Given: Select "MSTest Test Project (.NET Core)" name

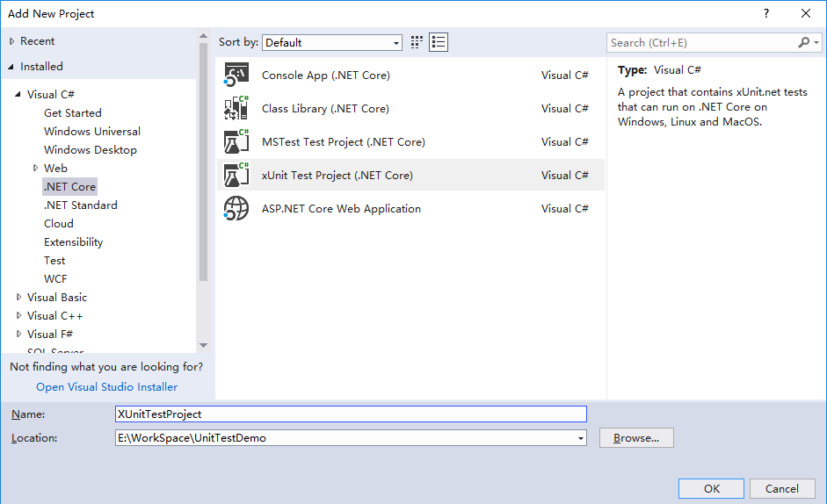Looking at the screenshot, I should pos(344,142).
